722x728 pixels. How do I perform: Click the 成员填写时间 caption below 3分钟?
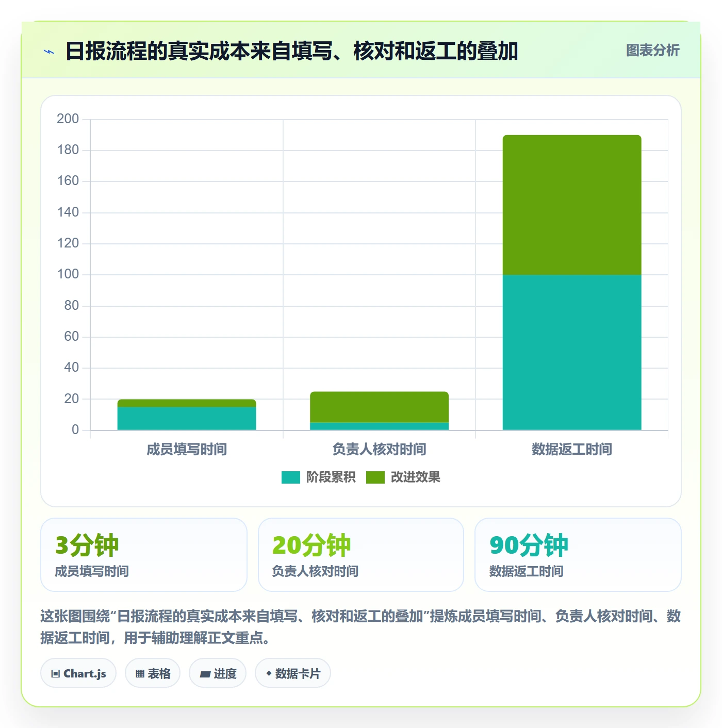tap(92, 571)
